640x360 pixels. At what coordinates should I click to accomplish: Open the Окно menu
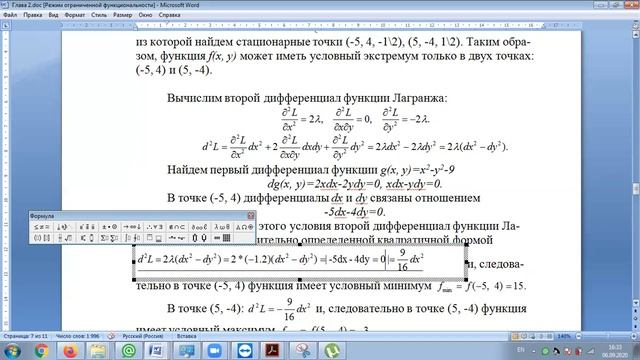[x=145, y=15]
